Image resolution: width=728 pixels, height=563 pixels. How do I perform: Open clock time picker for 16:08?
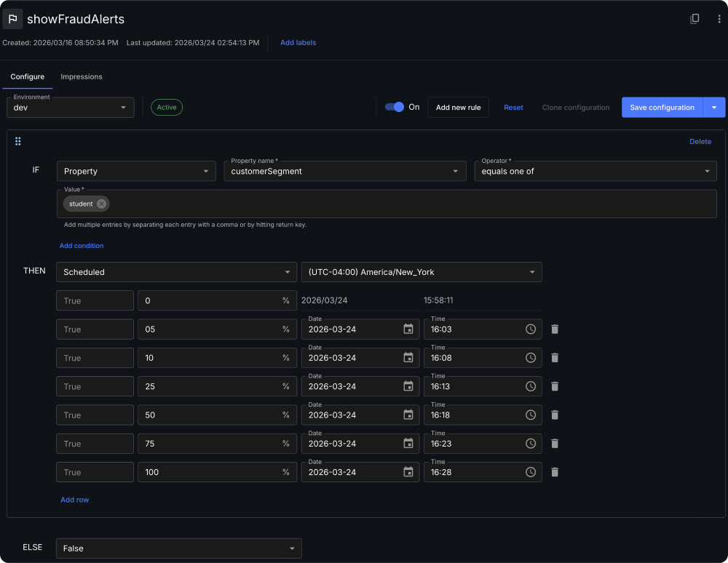click(x=531, y=358)
